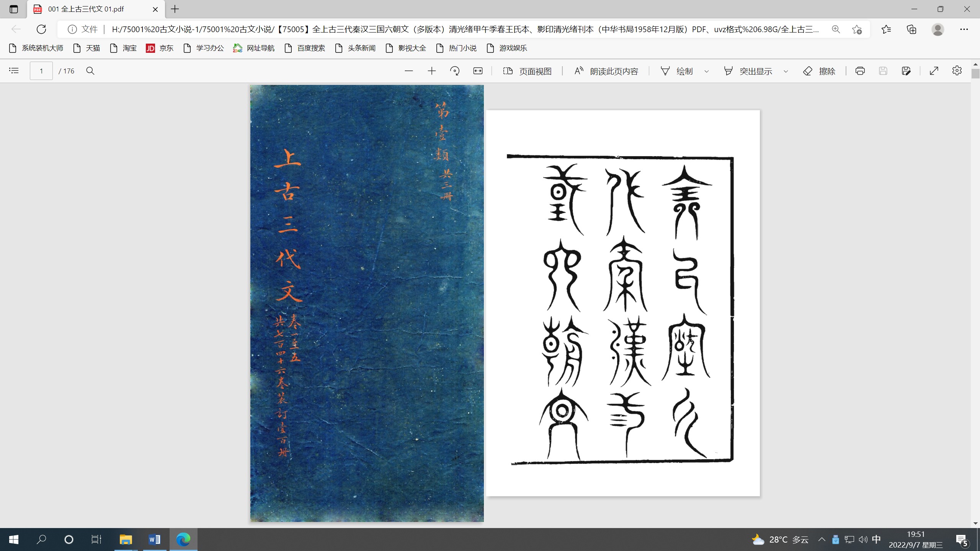The image size is (980, 551).
Task: Open the user profile menu
Action: [938, 29]
